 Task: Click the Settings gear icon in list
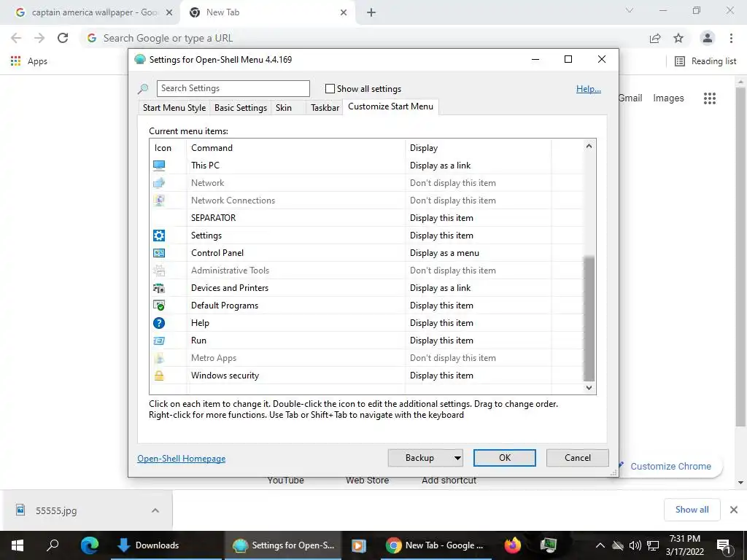tap(159, 236)
